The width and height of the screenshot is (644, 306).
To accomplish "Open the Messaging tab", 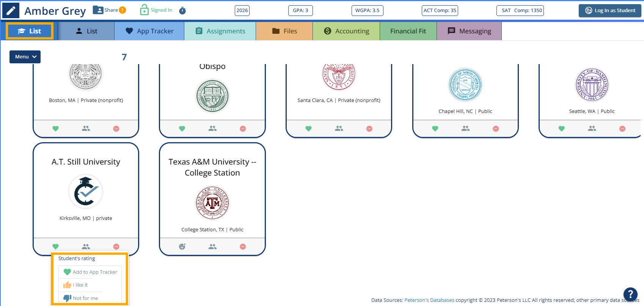I will click(469, 31).
